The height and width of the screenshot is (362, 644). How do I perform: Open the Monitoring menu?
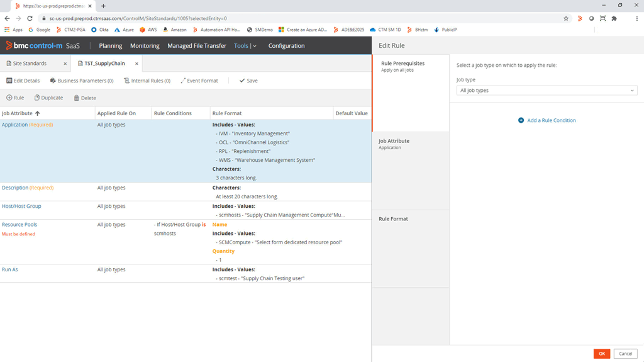pos(145,46)
